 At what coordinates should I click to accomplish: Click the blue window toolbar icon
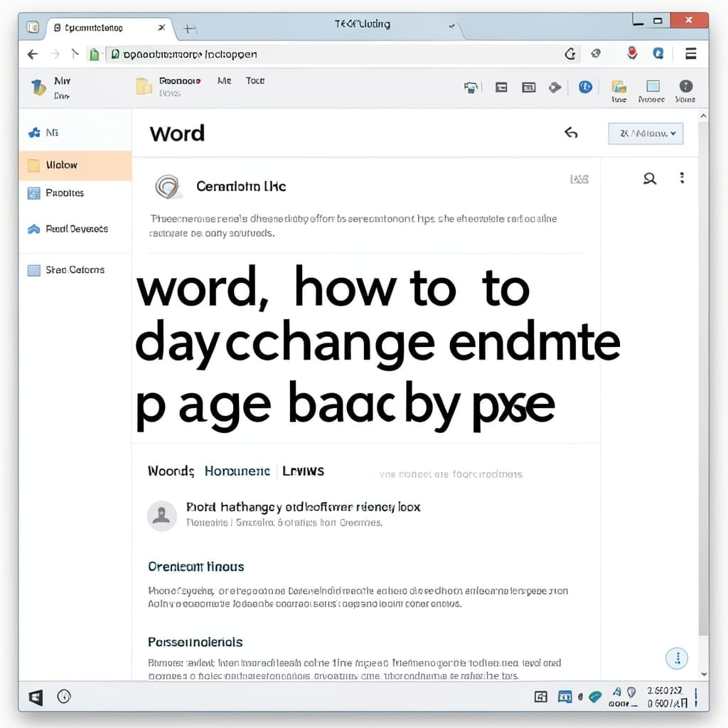coord(653,86)
